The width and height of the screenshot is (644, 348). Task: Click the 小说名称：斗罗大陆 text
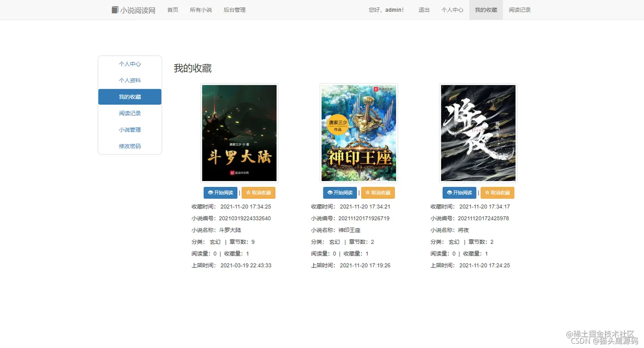coord(216,230)
